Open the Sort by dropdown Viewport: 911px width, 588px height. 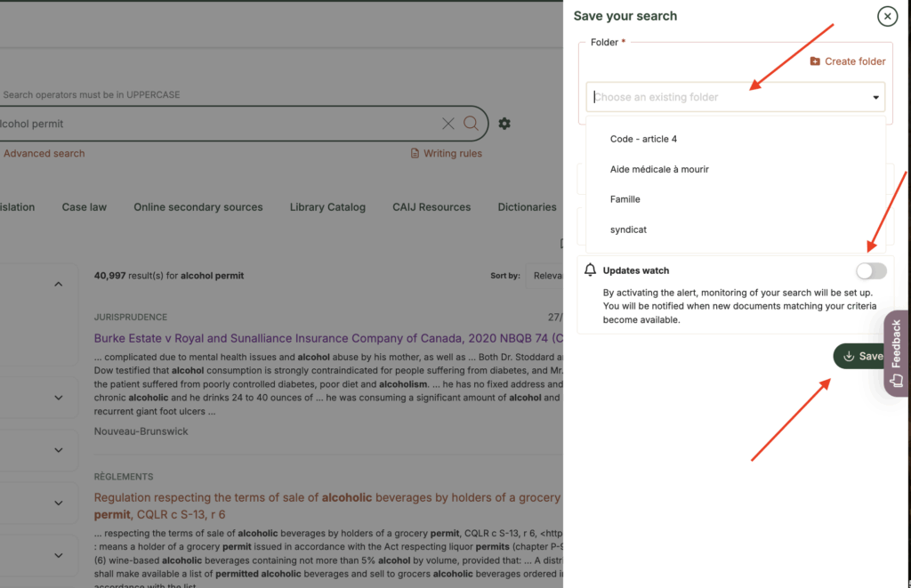[x=544, y=276]
